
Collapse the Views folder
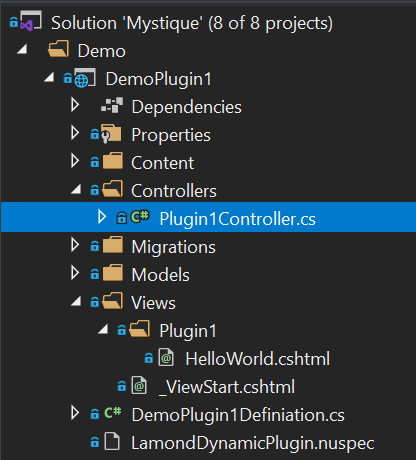76,302
